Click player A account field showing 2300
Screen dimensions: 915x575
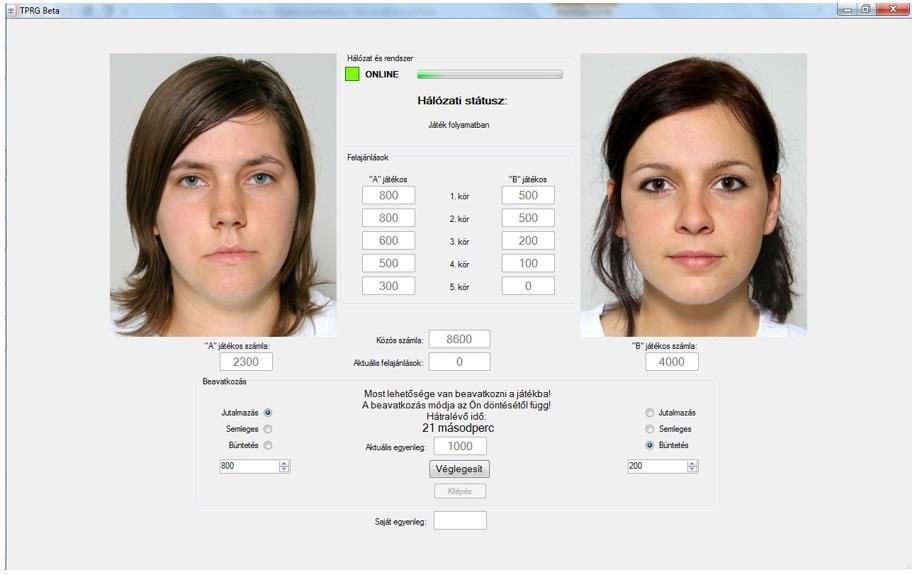pos(246,362)
